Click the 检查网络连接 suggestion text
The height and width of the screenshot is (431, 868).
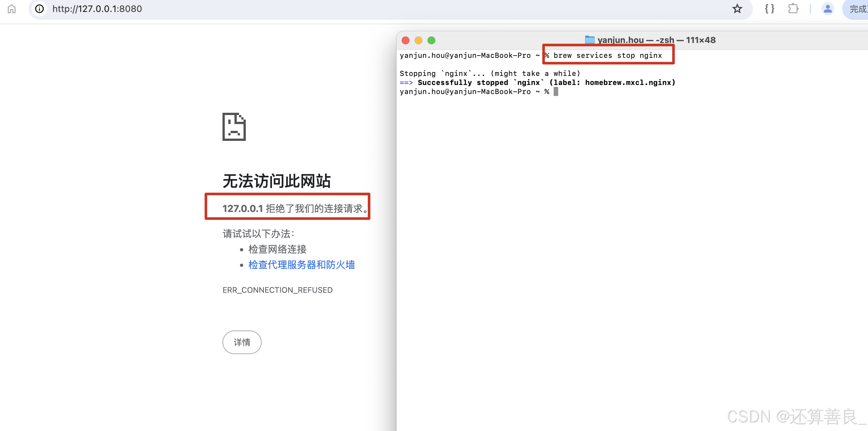[x=277, y=249]
